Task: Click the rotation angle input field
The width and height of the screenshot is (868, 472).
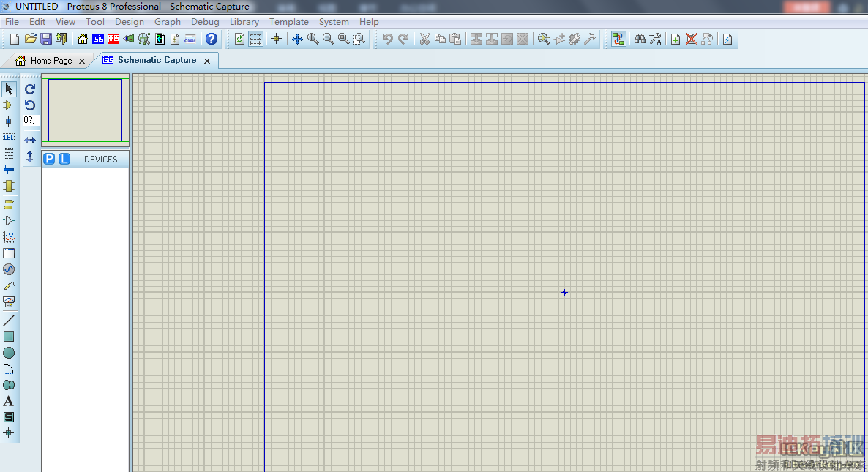Action: 31,120
